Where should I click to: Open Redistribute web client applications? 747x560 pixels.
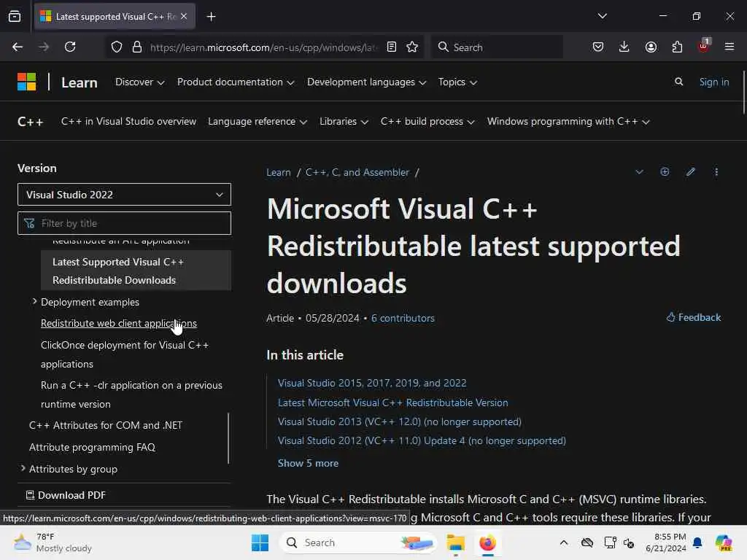click(x=119, y=323)
